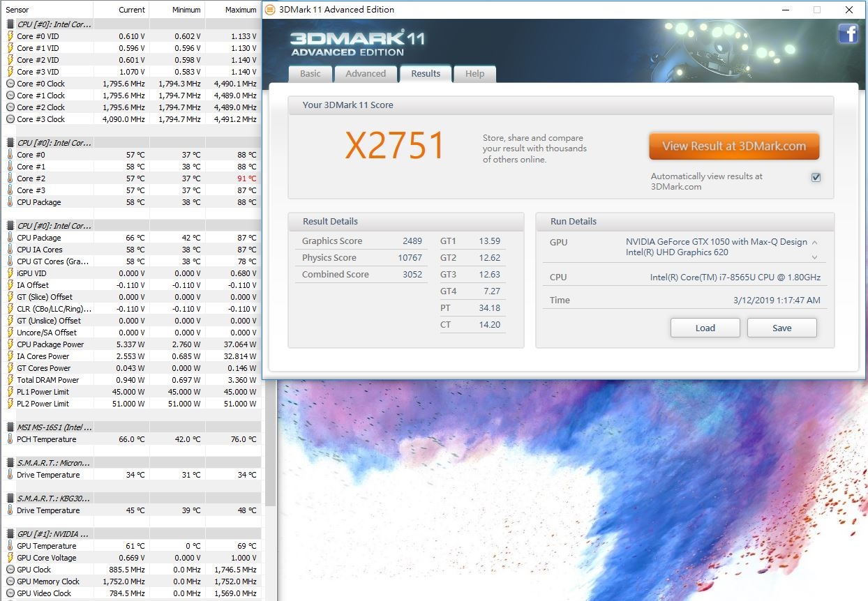The image size is (868, 601).
Task: Click the up chevron in the GPU list
Action: click(x=814, y=242)
